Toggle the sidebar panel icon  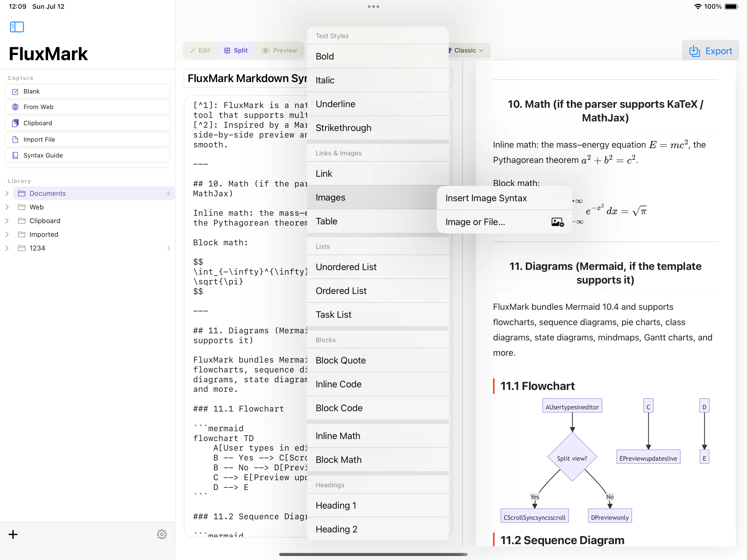pos(17,27)
